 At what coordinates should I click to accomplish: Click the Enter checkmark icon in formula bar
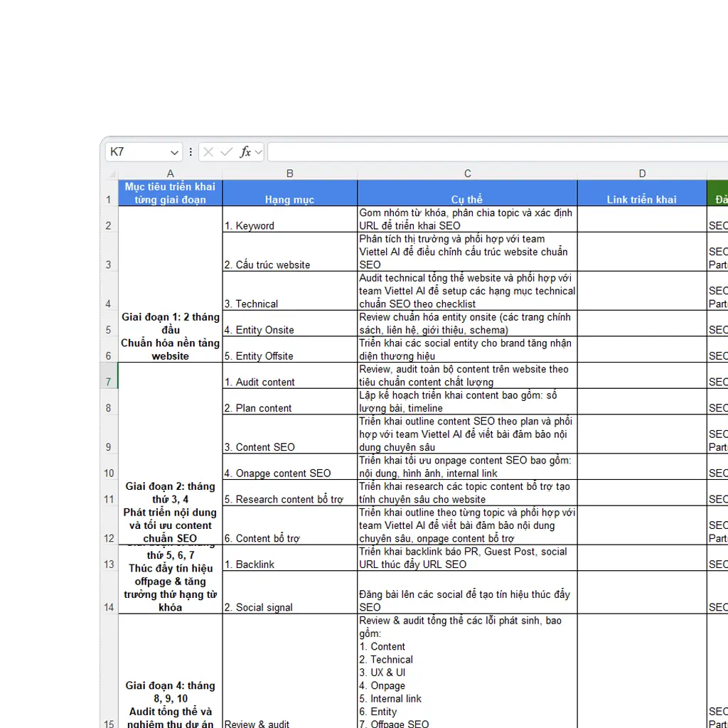(x=227, y=152)
